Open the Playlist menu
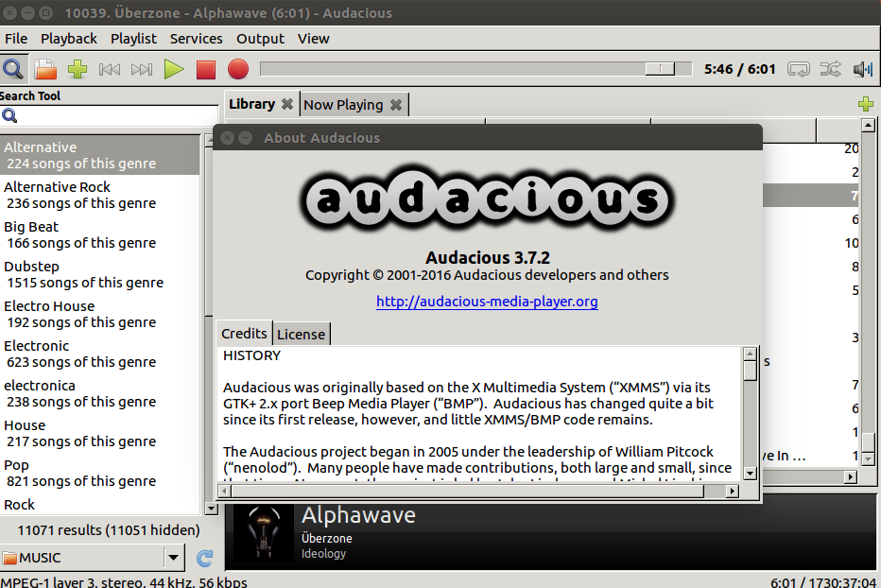Viewport: 881px width, 588px height. 133,39
